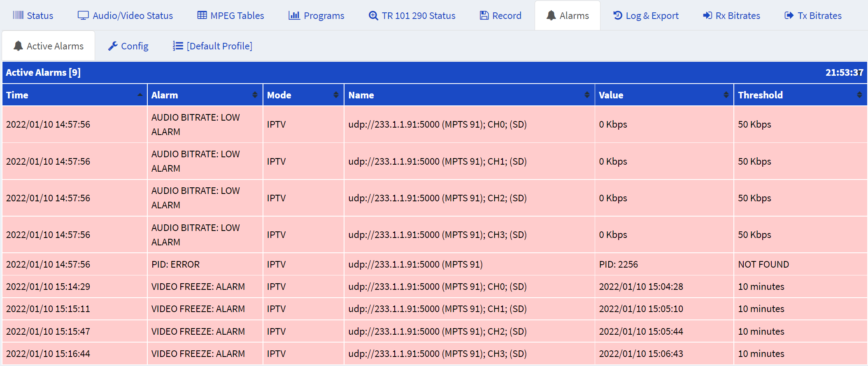This screenshot has width=868, height=366.
Task: Sort table using the Name column arrows
Action: point(587,95)
